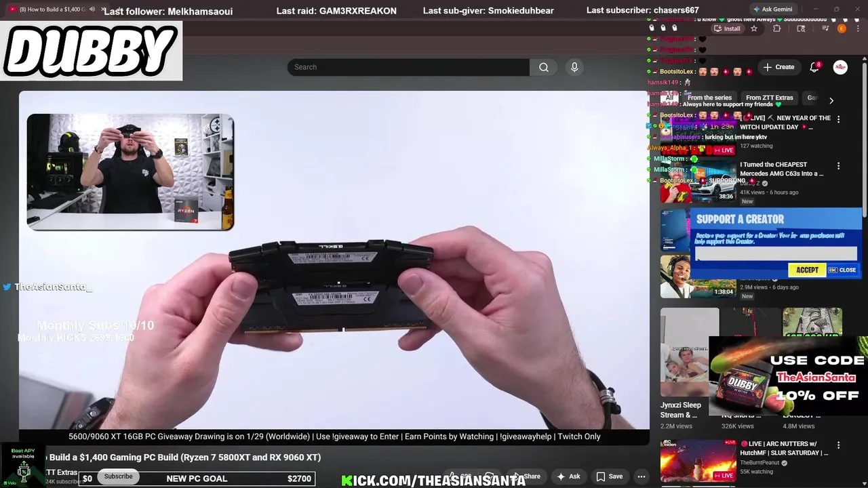Click '4.8M views' short caption

click(798, 426)
